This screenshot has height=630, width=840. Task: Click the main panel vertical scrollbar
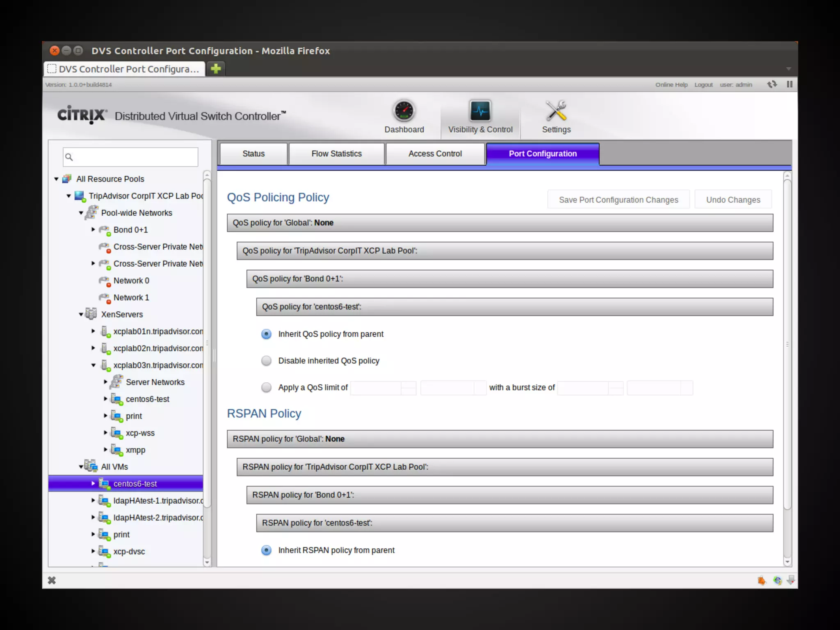click(787, 345)
